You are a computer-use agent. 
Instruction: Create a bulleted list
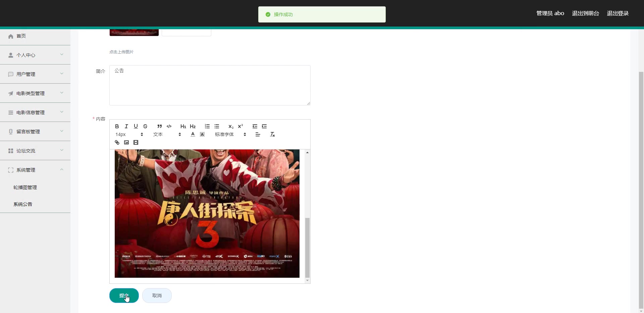click(216, 126)
